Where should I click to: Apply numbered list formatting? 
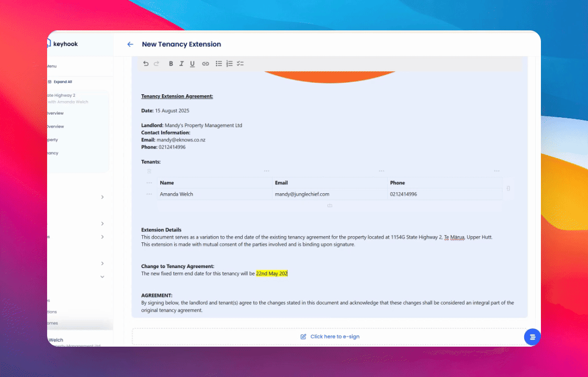pos(230,63)
